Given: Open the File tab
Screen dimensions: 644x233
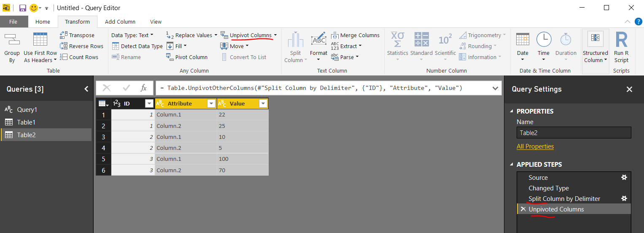Looking at the screenshot, I should [13, 22].
